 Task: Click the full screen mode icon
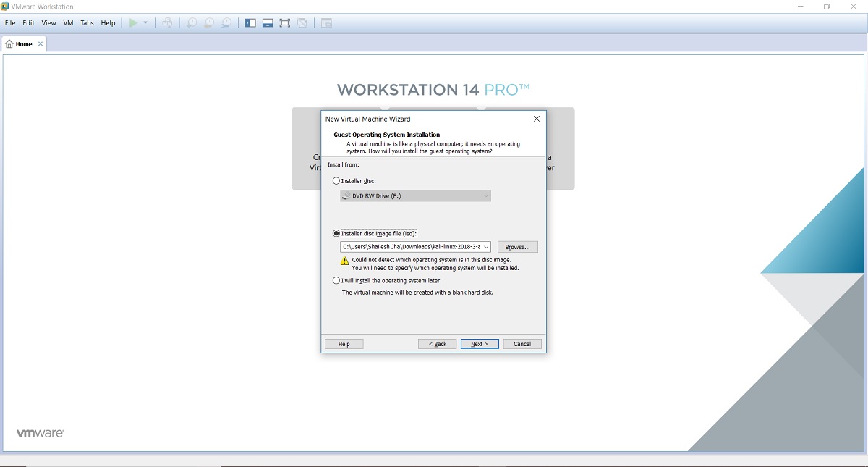tap(285, 23)
